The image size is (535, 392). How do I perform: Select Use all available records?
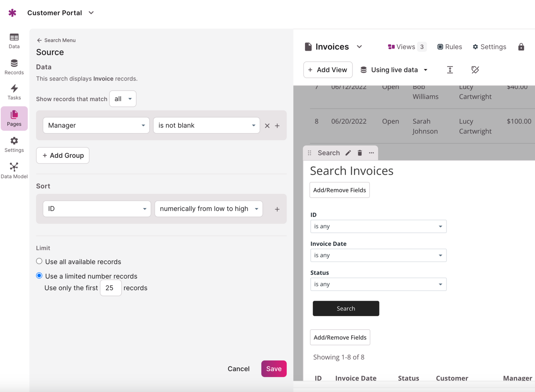pyautogui.click(x=39, y=261)
